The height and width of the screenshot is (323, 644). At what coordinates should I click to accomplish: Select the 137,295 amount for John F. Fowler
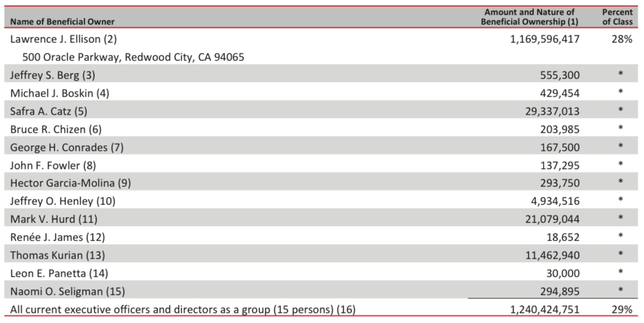(x=560, y=165)
